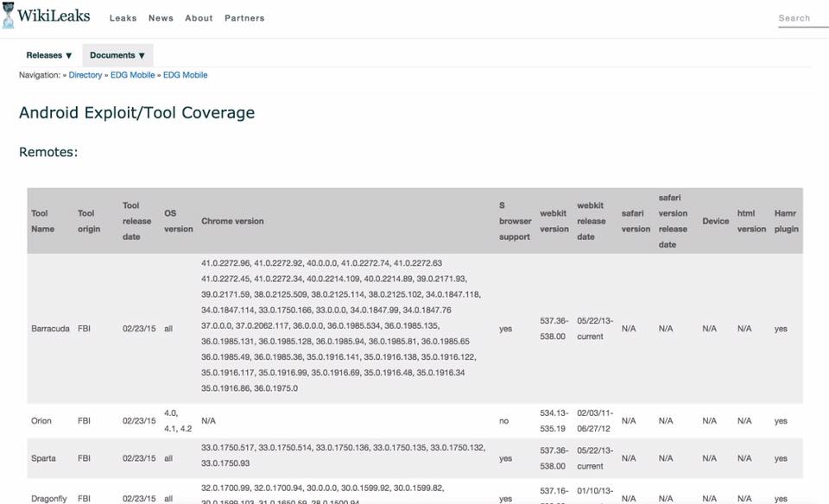Select the Sparta tool name cell
Screen dimensions: 829x504
tap(43, 458)
